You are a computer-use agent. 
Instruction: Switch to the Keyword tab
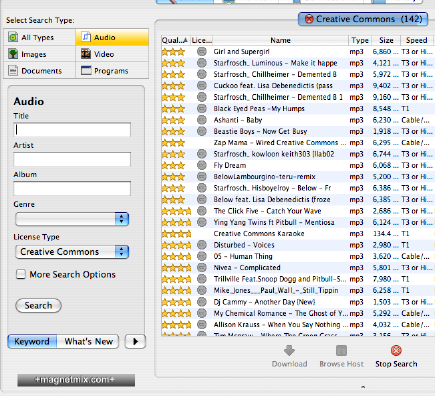(32, 341)
